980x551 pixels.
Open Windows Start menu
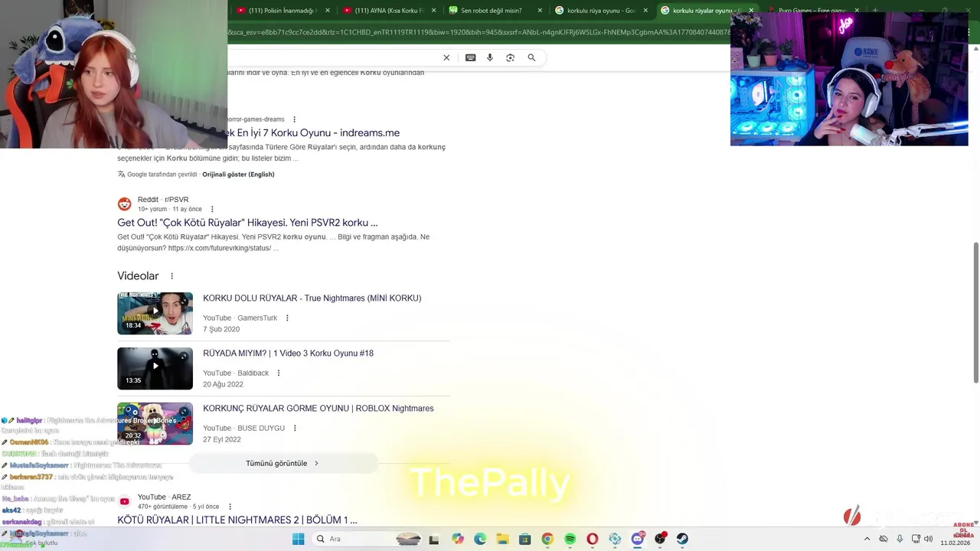tap(298, 539)
